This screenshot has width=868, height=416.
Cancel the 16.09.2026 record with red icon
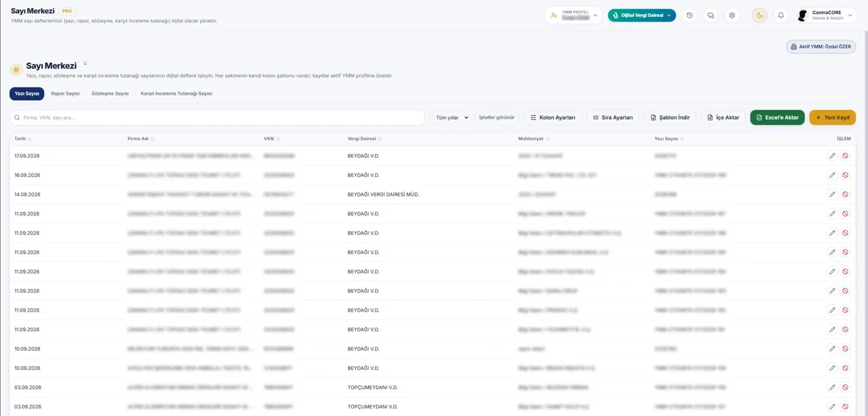tap(845, 175)
